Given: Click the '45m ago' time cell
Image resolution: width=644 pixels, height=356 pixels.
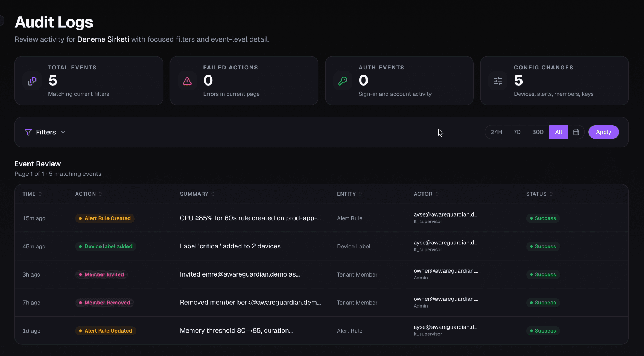Looking at the screenshot, I should pyautogui.click(x=34, y=246).
